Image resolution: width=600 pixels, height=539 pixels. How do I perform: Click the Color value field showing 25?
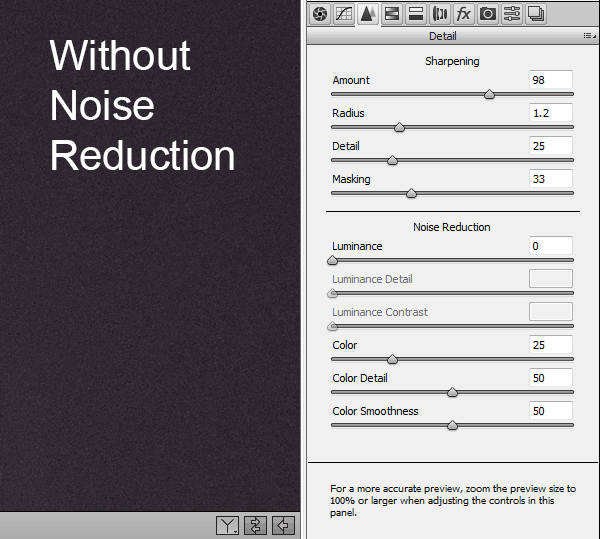click(551, 345)
